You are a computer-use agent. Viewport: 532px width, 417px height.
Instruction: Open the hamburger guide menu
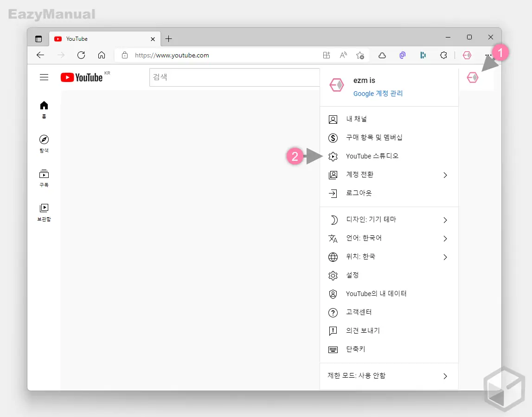tap(44, 77)
